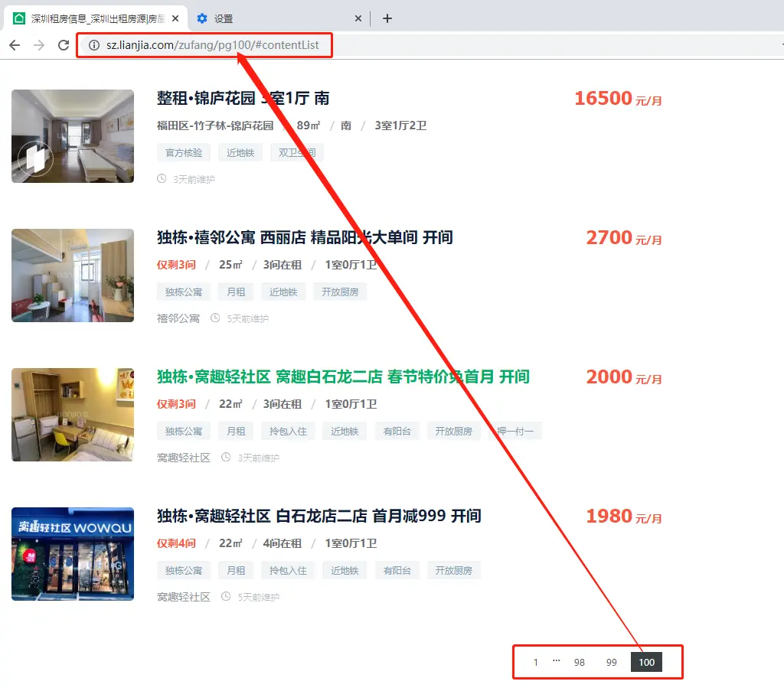Click 拎包入住 tag on 1980 listing

click(x=288, y=571)
